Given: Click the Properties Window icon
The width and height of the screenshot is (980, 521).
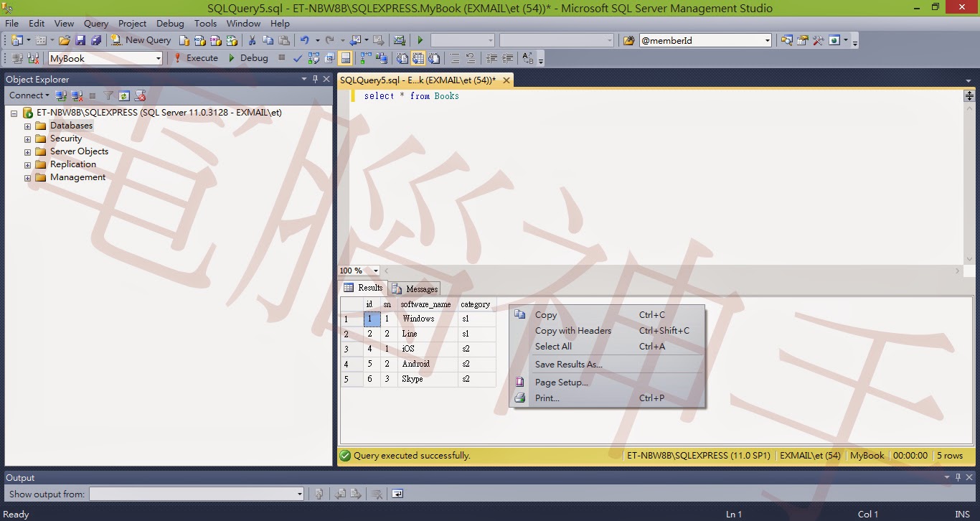Looking at the screenshot, I should [803, 41].
